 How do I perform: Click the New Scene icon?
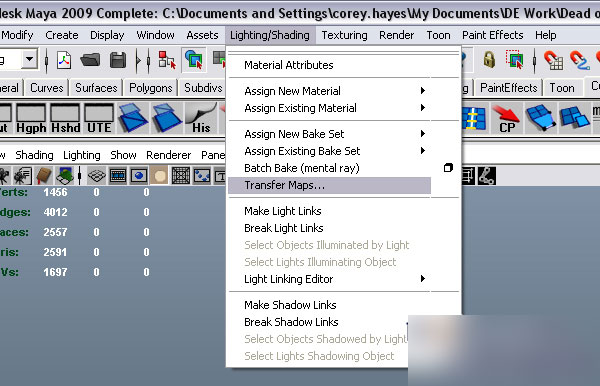[64, 60]
